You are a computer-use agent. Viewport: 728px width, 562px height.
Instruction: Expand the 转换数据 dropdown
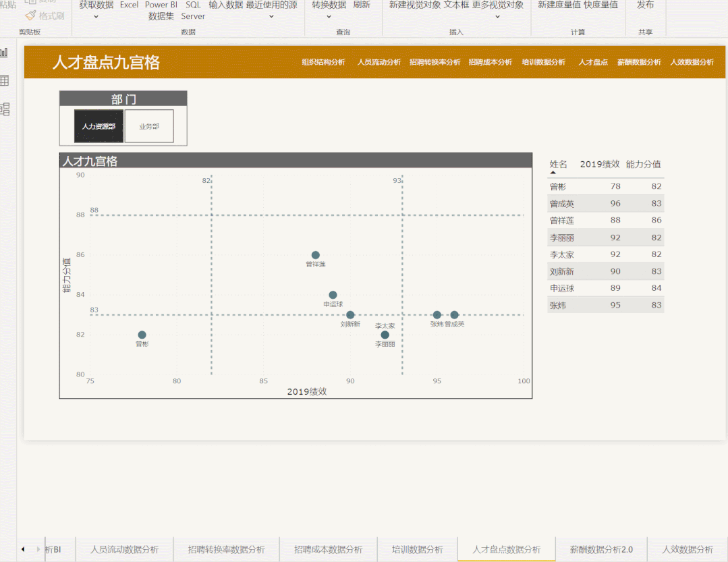point(329,17)
